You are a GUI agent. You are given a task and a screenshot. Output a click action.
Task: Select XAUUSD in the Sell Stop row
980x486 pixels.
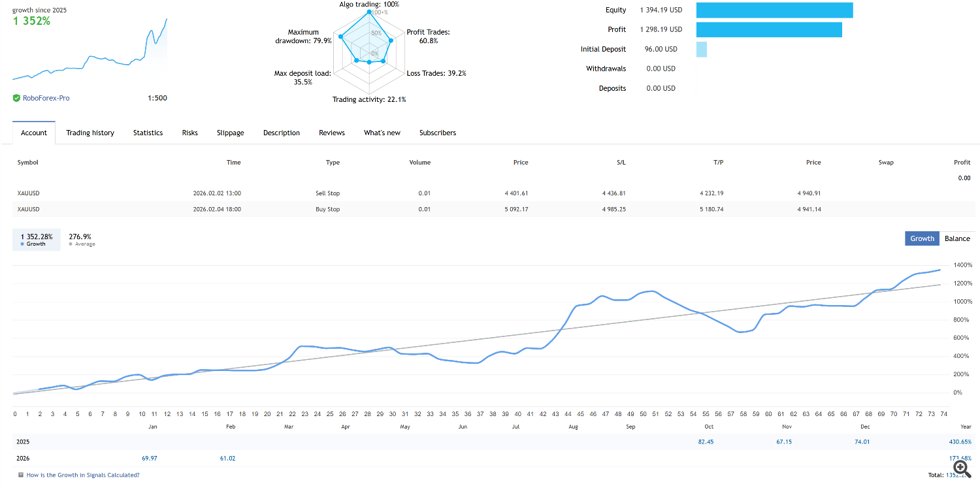click(28, 193)
